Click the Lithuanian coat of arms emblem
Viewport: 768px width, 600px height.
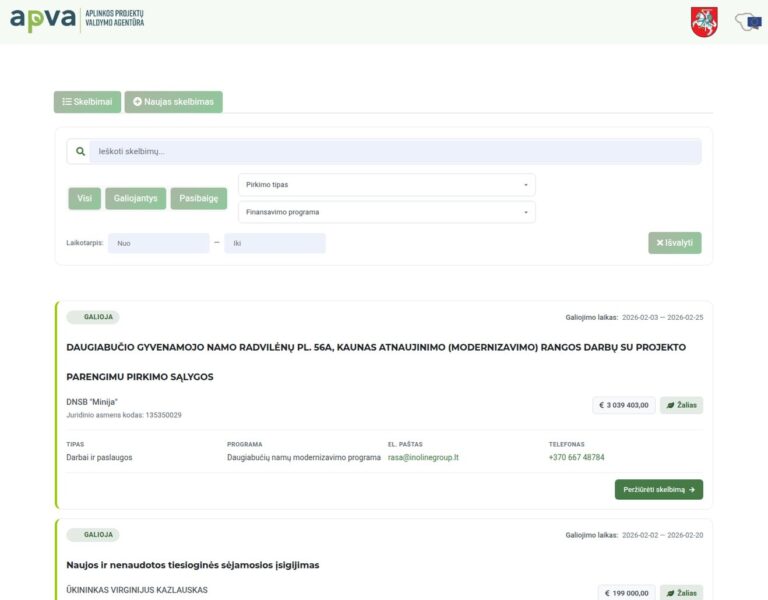click(x=704, y=21)
